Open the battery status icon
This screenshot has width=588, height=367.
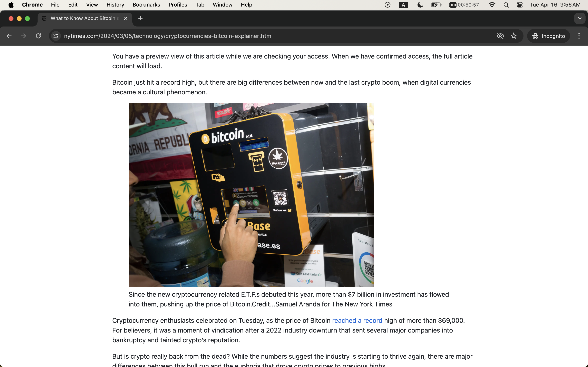[x=436, y=5]
